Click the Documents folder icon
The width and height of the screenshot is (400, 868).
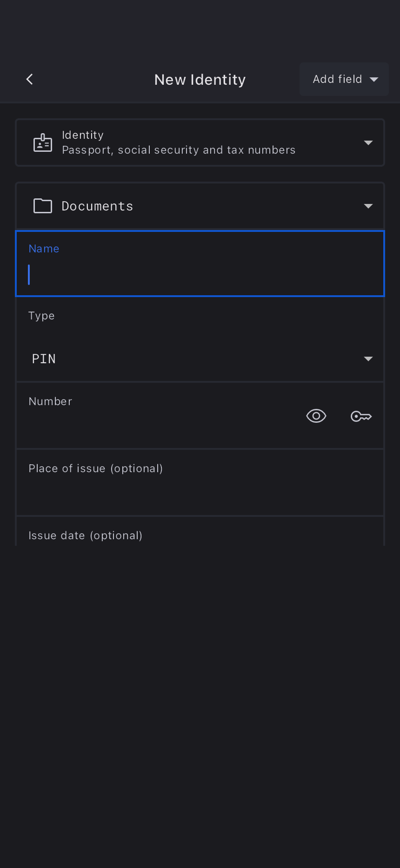(43, 206)
